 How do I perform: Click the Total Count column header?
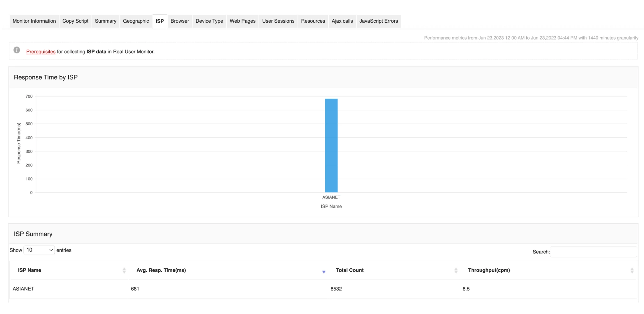coord(350,270)
